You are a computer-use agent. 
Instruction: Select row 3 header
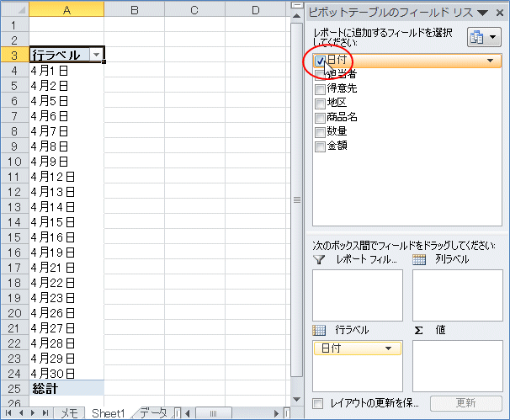pyautogui.click(x=14, y=55)
